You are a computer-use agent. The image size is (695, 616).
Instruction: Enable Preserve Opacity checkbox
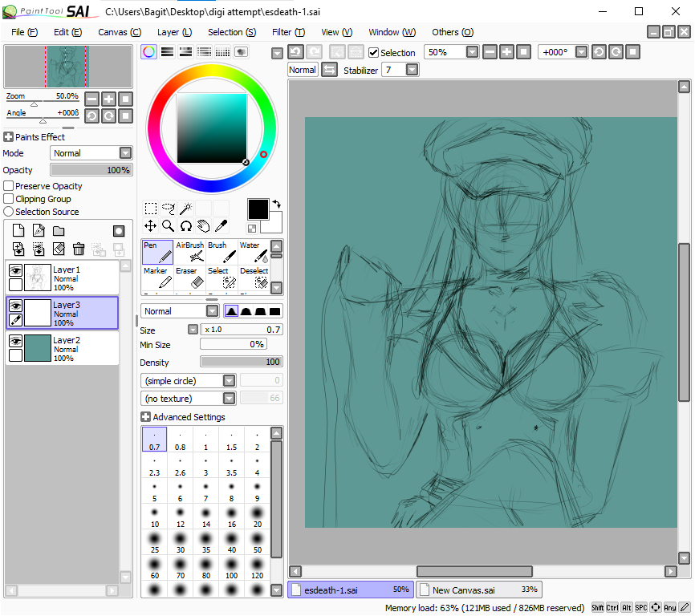[x=8, y=186]
